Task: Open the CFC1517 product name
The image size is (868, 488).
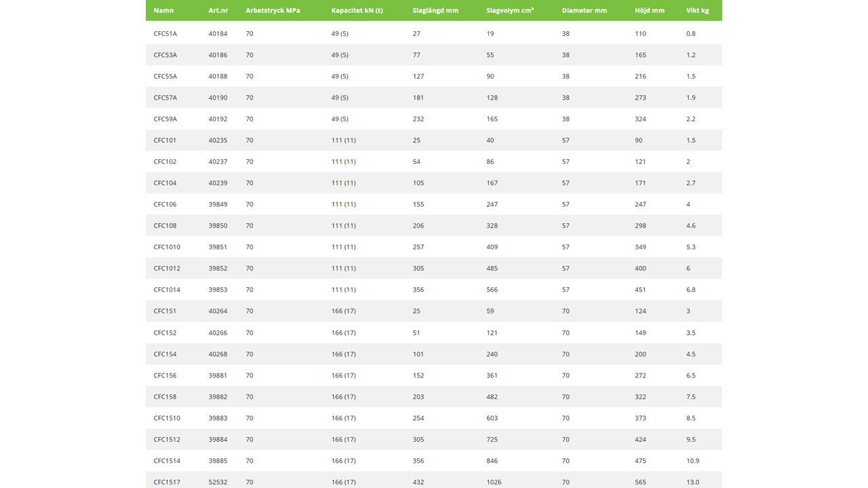Action: [x=167, y=482]
